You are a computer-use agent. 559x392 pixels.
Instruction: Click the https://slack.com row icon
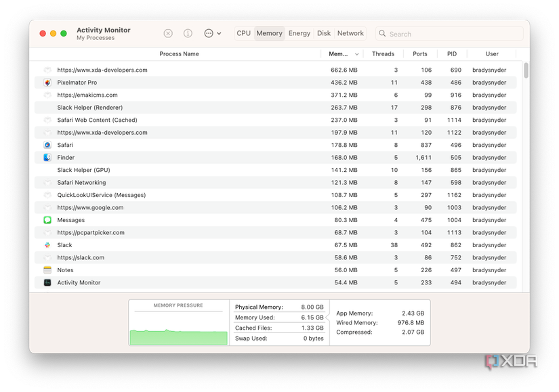[x=47, y=258]
